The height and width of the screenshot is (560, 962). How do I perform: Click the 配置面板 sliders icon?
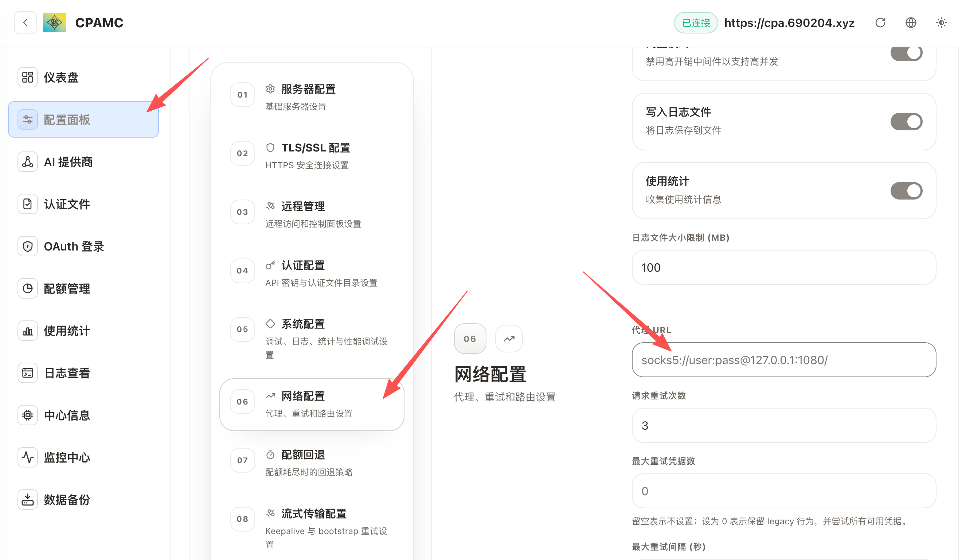coord(27,120)
